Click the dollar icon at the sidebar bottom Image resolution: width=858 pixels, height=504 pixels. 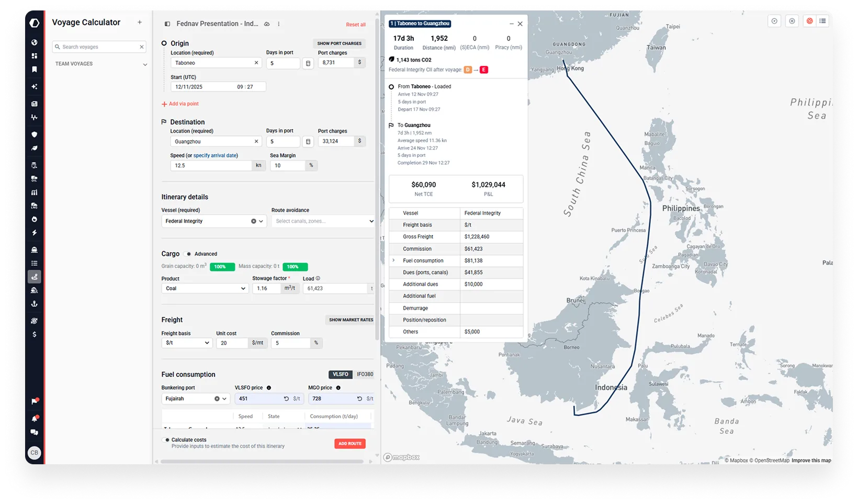coord(34,334)
